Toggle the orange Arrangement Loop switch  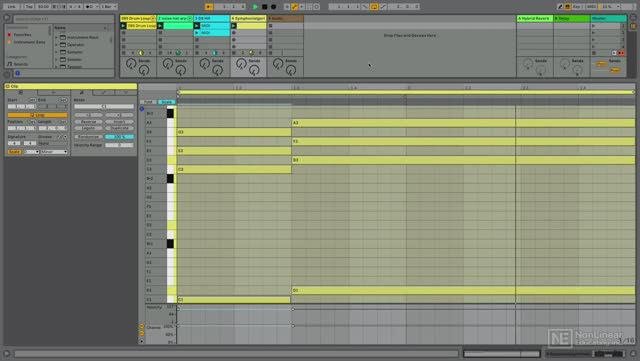coord(374,7)
